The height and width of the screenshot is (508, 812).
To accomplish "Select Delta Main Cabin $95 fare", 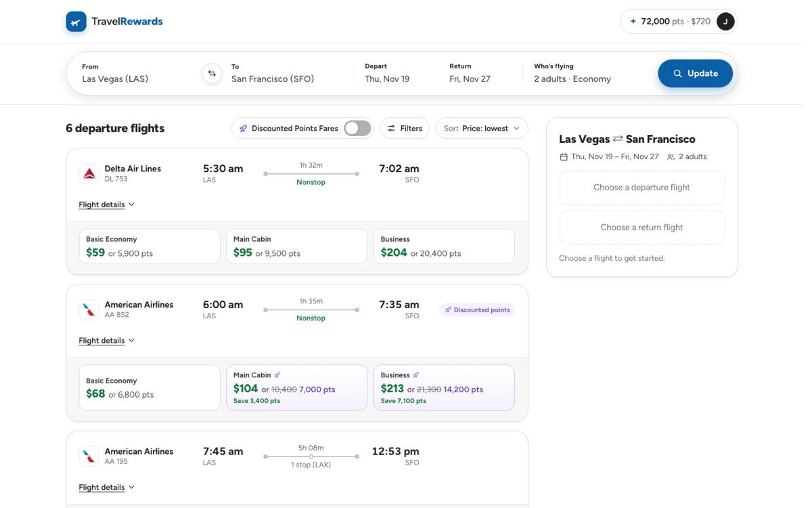I will (x=297, y=247).
